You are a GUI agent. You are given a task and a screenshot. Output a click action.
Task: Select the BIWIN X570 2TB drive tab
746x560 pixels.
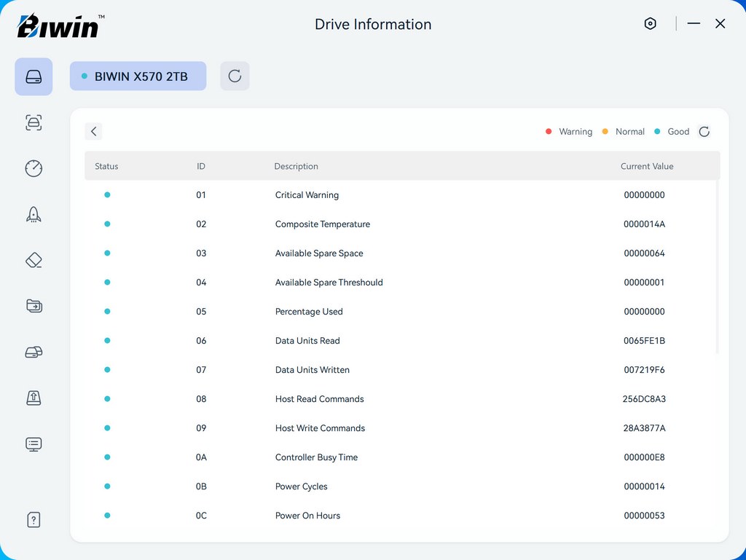pos(138,76)
